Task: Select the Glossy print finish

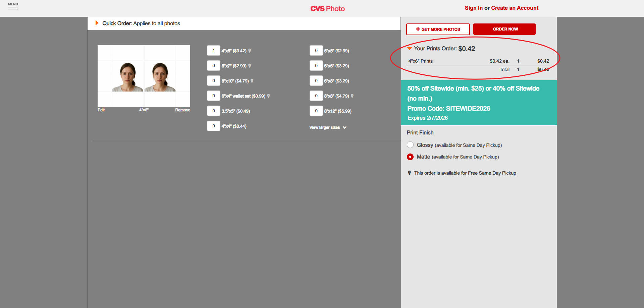Action: coord(410,145)
